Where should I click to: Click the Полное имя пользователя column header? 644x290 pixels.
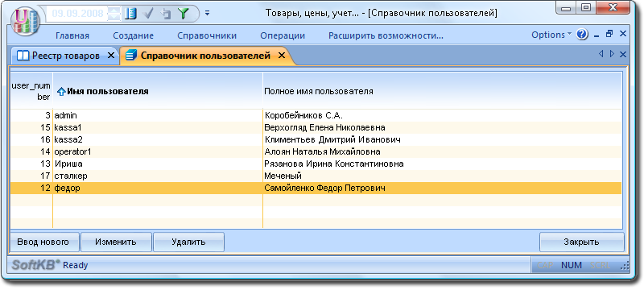coord(442,91)
